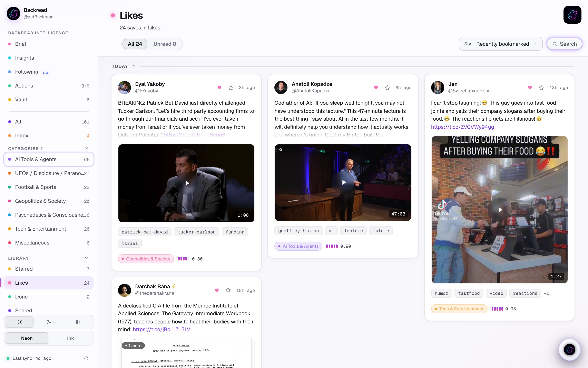The image size is (588, 368).
Task: Unlike the Eyal Yakoby post heart
Action: pos(219,87)
